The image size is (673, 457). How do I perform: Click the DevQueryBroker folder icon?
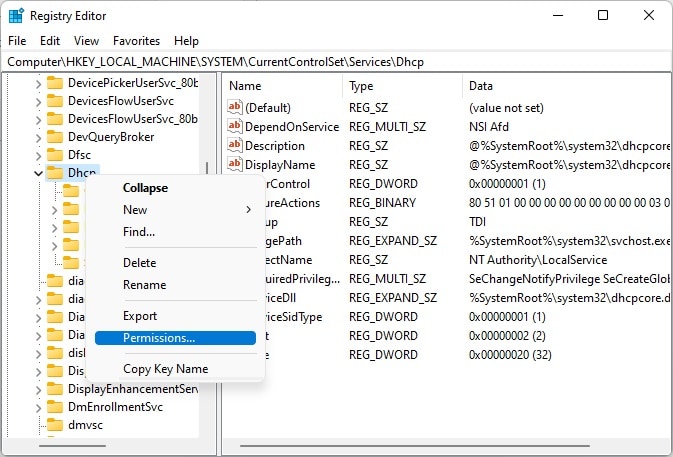(55, 136)
